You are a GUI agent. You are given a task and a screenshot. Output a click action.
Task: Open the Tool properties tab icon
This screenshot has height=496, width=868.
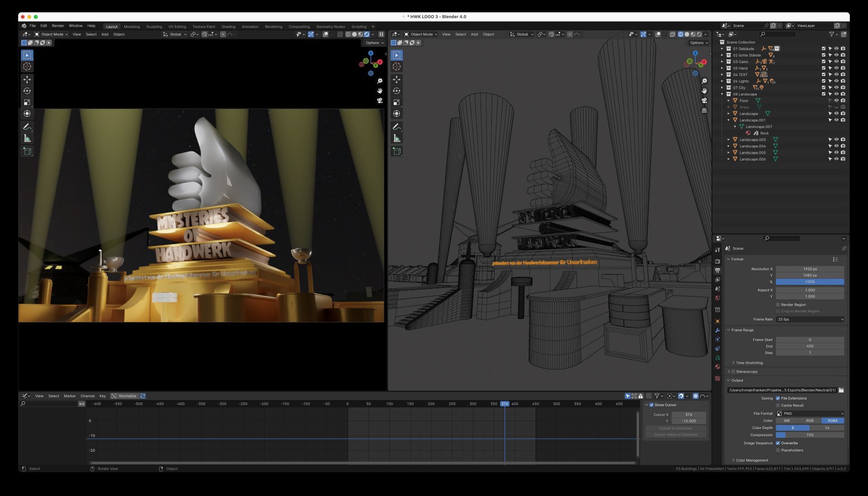coord(717,250)
